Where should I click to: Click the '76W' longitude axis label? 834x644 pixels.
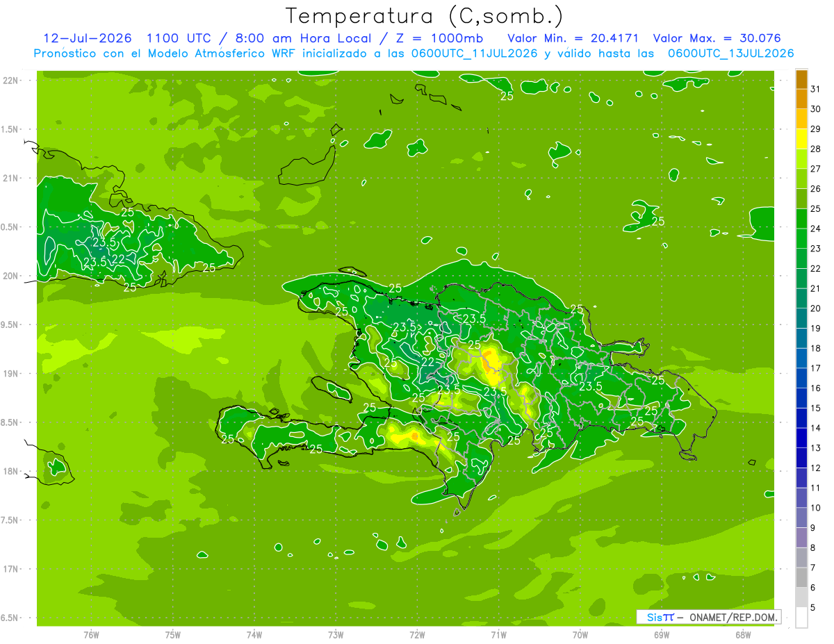click(x=91, y=635)
